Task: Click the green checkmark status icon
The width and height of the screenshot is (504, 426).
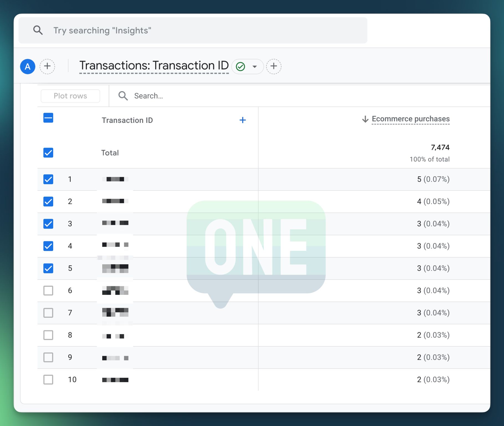Action: pyautogui.click(x=240, y=66)
